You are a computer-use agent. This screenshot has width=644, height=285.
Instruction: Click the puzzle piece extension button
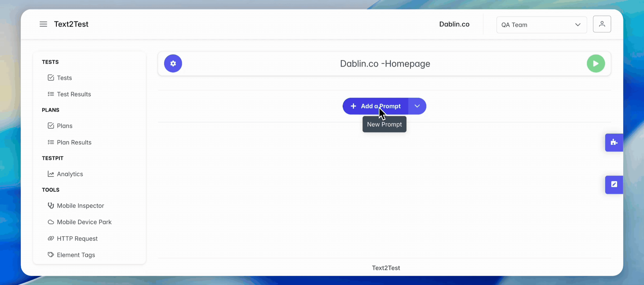614,142
